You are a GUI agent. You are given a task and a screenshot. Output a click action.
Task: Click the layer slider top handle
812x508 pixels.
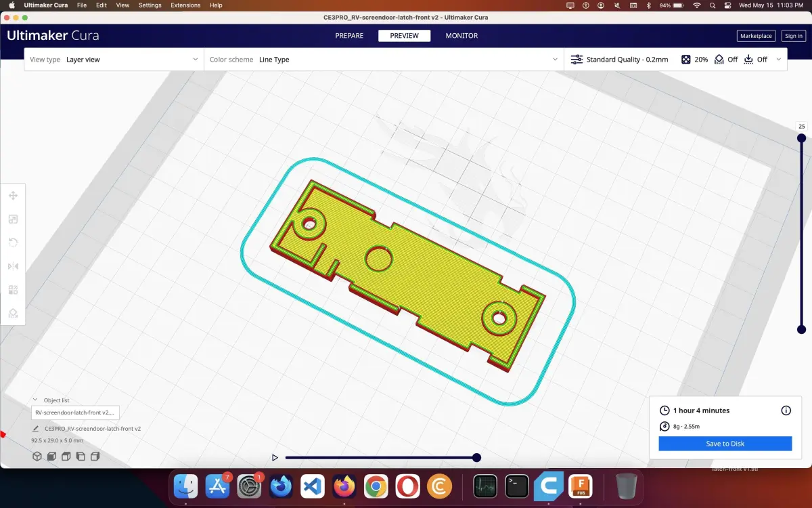tap(801, 138)
